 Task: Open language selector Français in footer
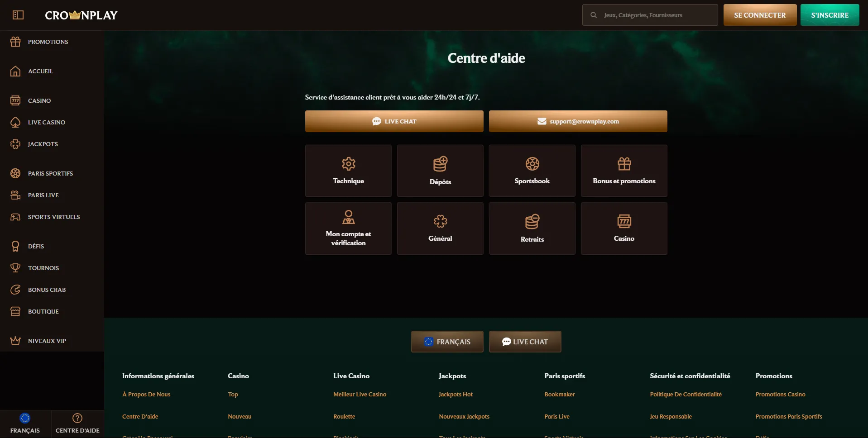coord(447,342)
